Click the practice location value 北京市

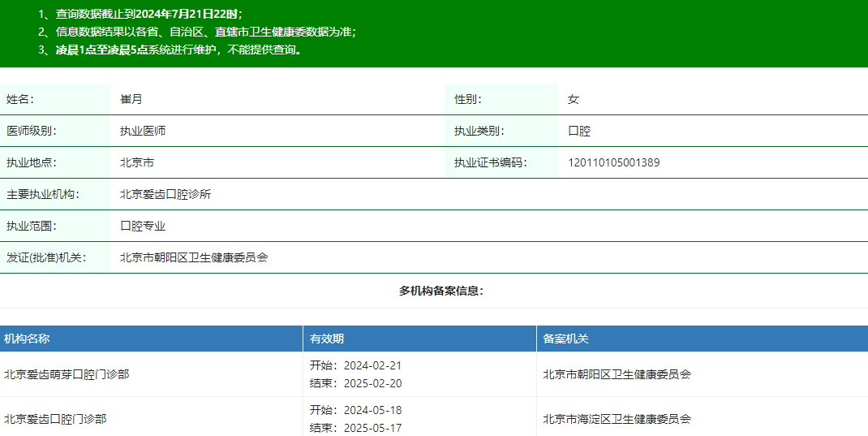[x=137, y=162]
